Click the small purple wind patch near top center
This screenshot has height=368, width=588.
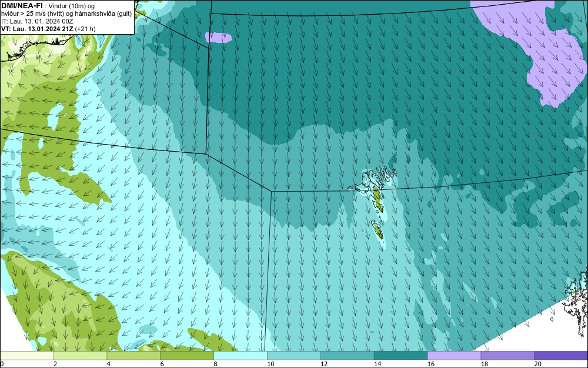(x=218, y=38)
